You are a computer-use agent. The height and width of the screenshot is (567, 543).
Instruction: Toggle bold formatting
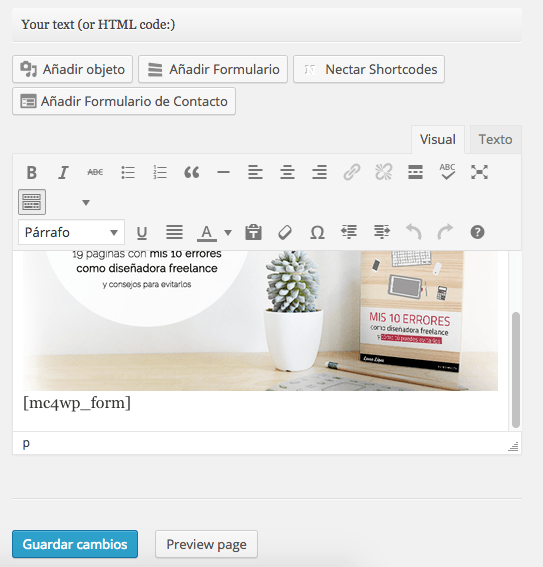coord(32,172)
